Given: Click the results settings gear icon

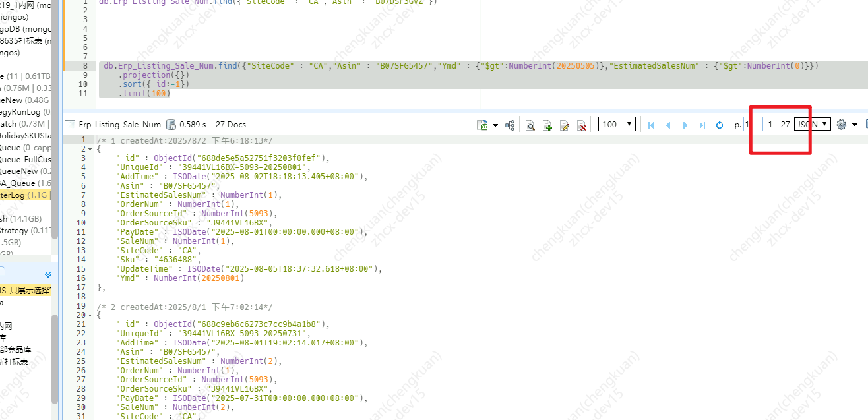Looking at the screenshot, I should pos(841,125).
